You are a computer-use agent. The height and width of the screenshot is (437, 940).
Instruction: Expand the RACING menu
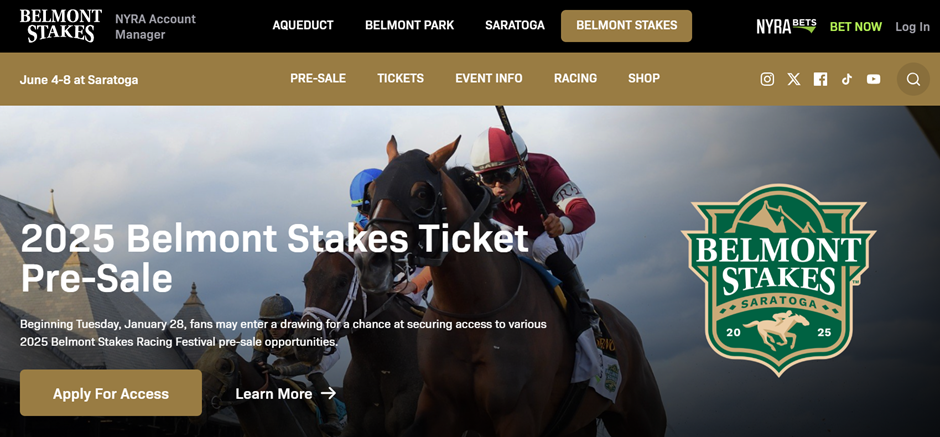click(x=576, y=79)
